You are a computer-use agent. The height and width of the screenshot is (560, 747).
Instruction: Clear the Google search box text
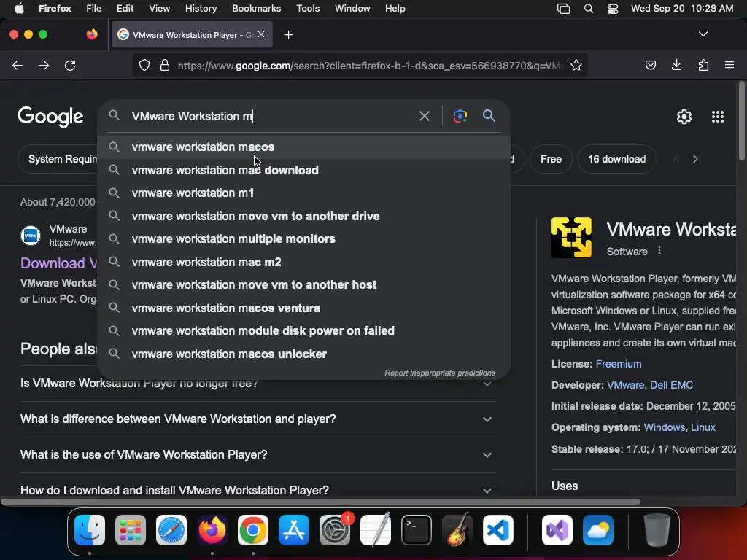click(424, 116)
